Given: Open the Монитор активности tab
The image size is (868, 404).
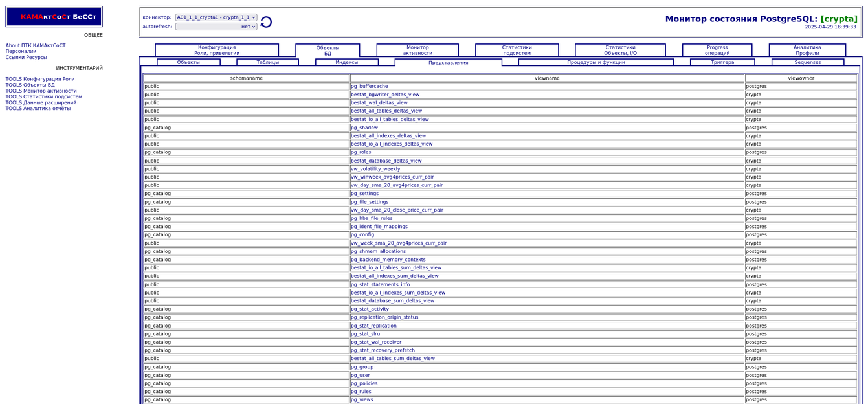Looking at the screenshot, I should coord(417,50).
